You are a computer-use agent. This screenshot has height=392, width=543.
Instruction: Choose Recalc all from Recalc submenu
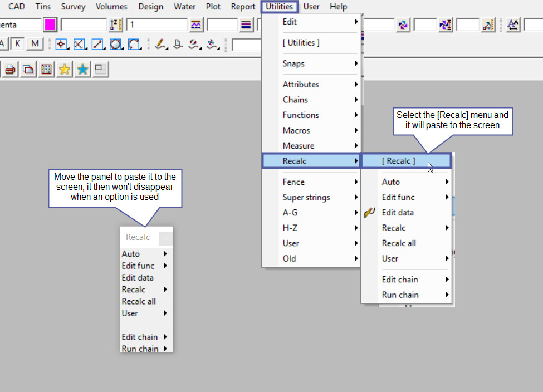click(399, 243)
